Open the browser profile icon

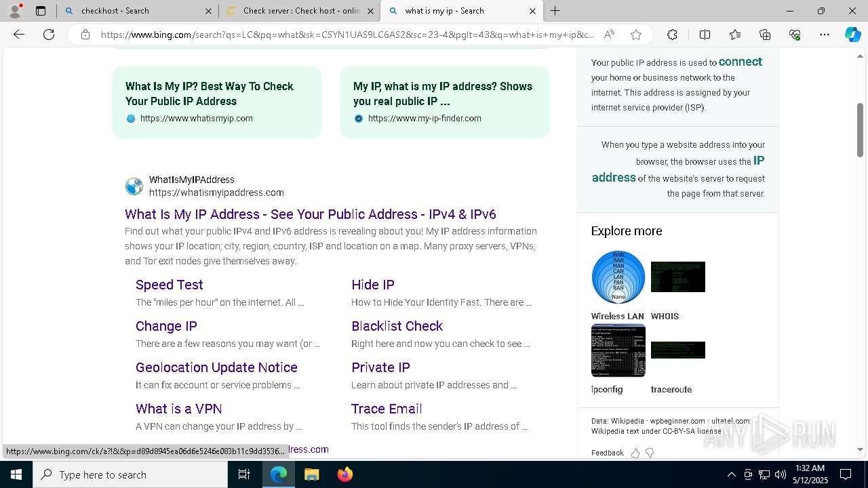(x=15, y=11)
